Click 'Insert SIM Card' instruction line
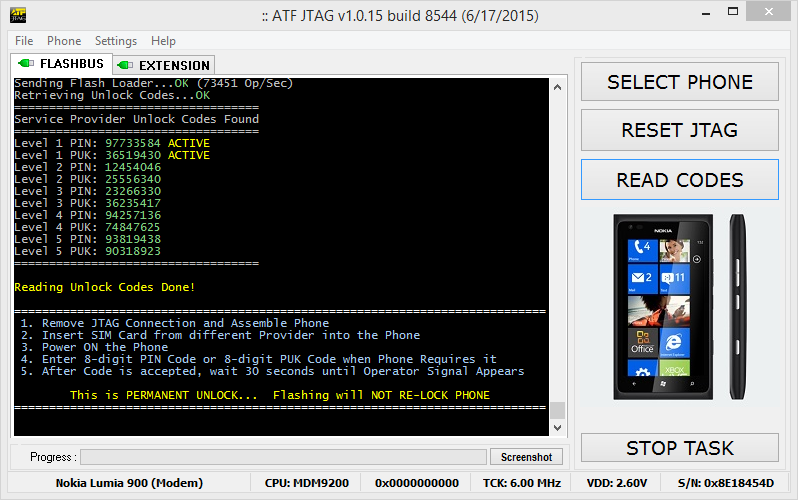The image size is (798, 500). 220,335
